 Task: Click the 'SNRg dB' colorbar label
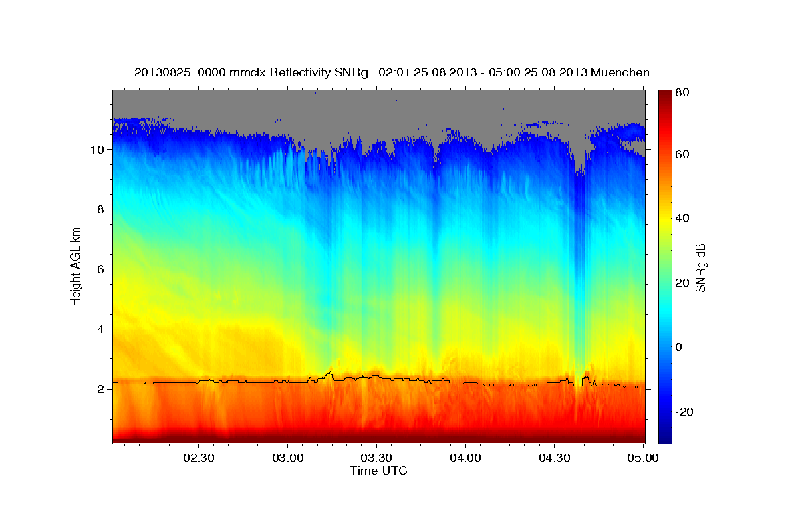click(x=700, y=267)
